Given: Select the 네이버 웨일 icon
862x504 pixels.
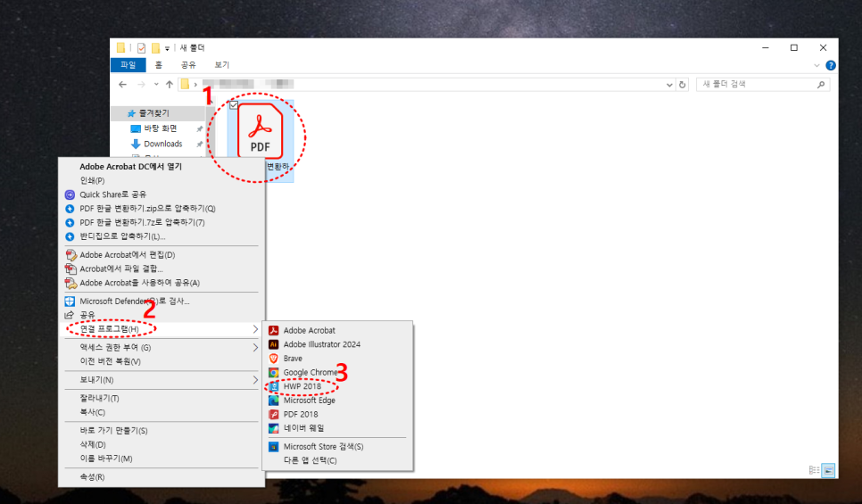Looking at the screenshot, I should coord(273,428).
